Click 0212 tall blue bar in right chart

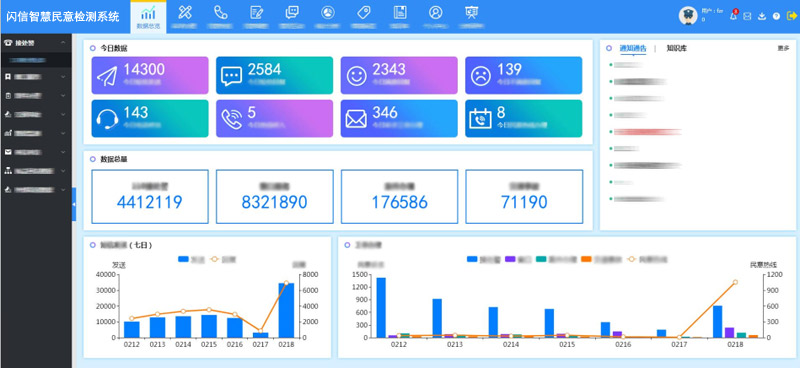pos(381,308)
